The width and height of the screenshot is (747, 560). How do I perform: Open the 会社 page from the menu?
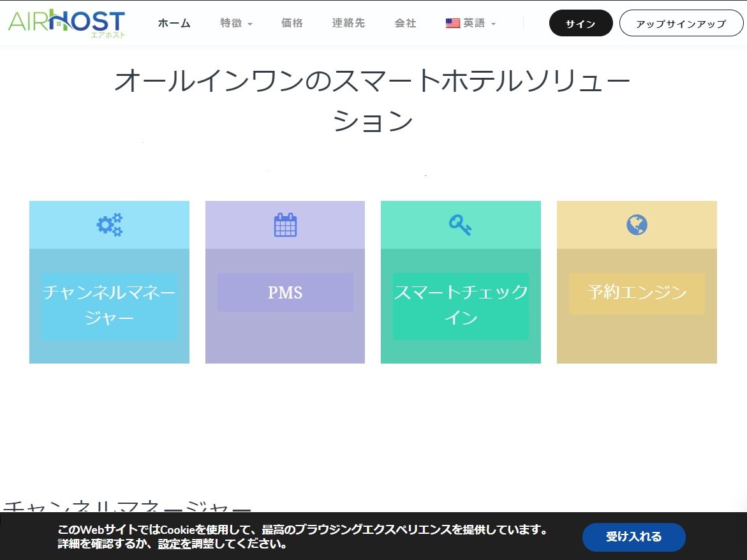(x=405, y=22)
